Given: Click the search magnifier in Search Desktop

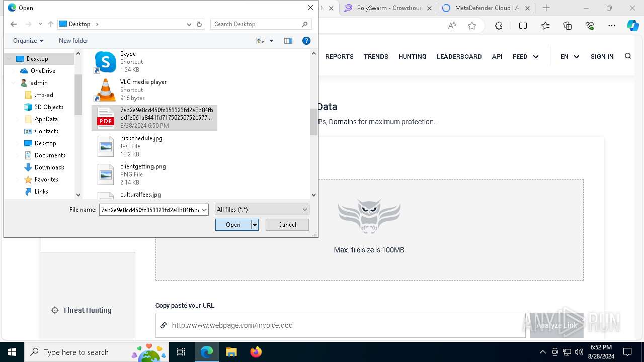Looking at the screenshot, I should (304, 24).
